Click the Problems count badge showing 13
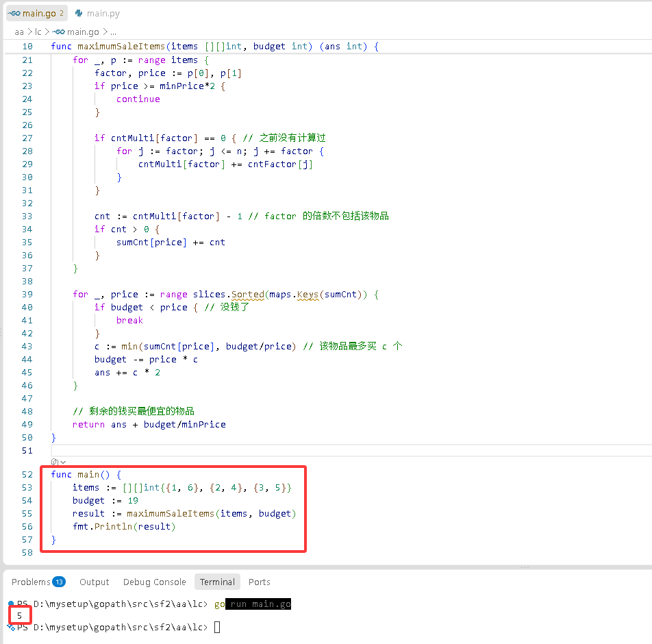 59,582
